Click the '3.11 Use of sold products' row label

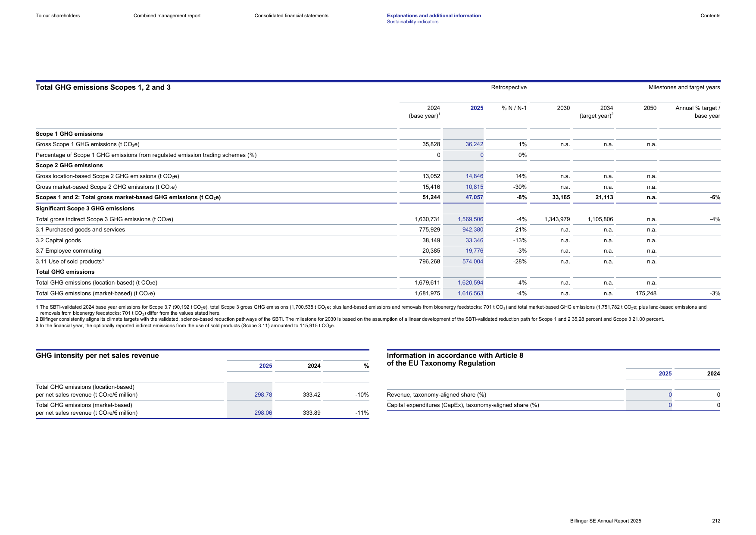point(69,262)
